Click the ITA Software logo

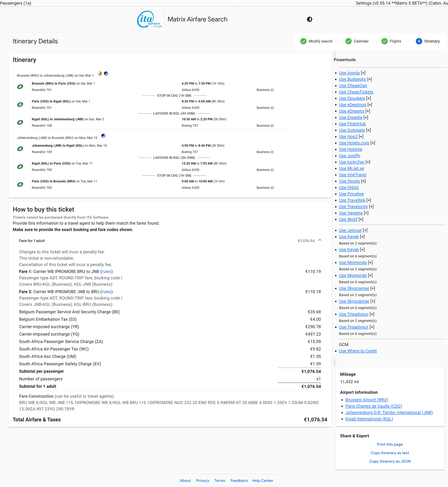[149, 20]
